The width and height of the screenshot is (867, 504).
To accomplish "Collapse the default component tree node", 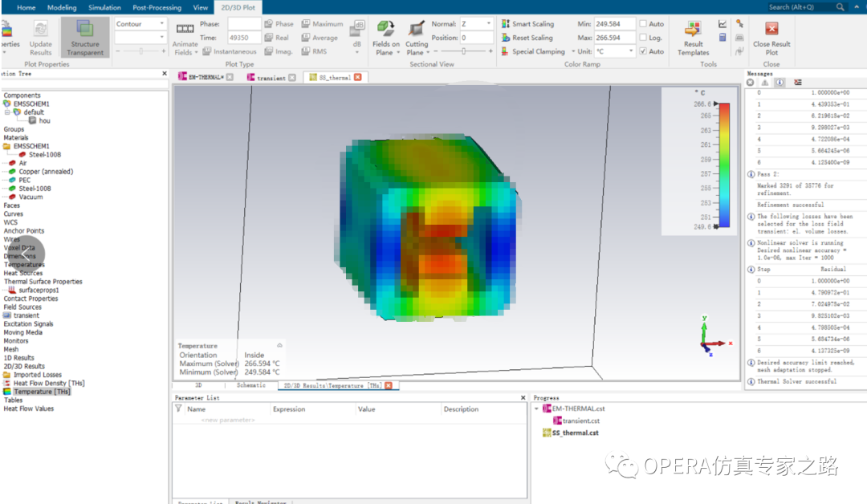I will point(7,112).
